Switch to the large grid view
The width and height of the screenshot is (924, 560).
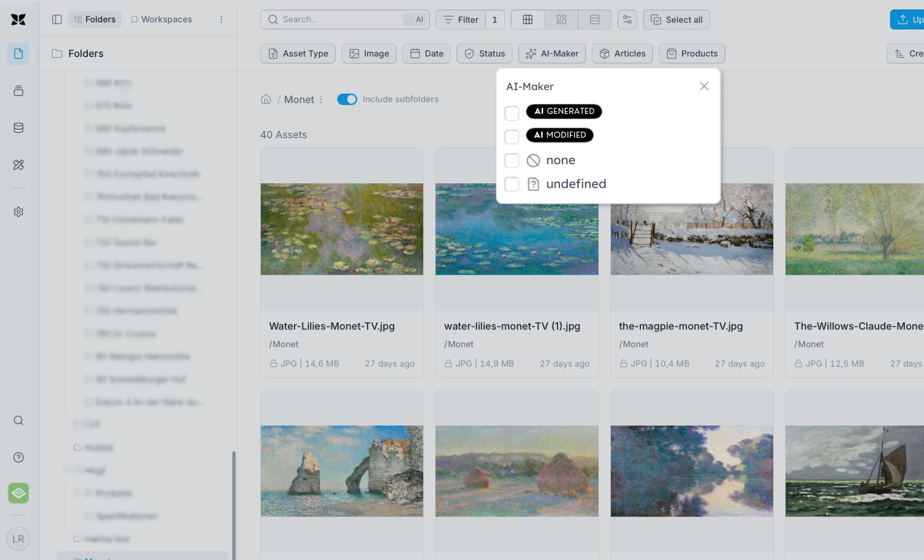click(528, 20)
